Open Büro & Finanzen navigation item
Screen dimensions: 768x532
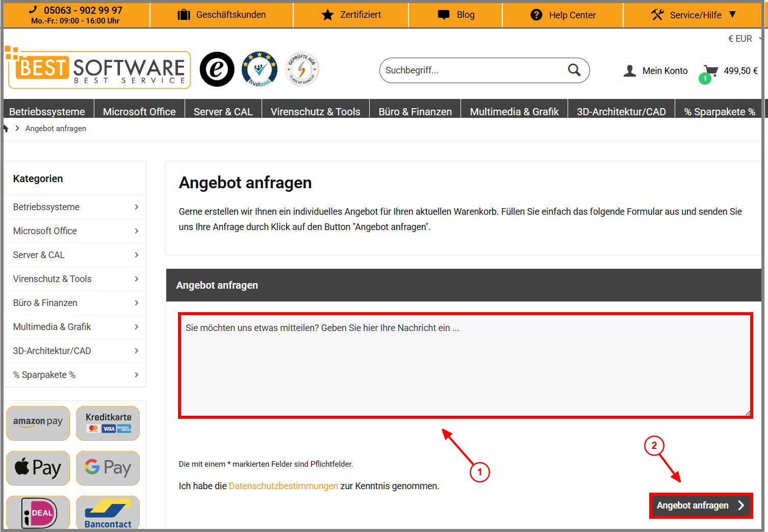(x=415, y=111)
